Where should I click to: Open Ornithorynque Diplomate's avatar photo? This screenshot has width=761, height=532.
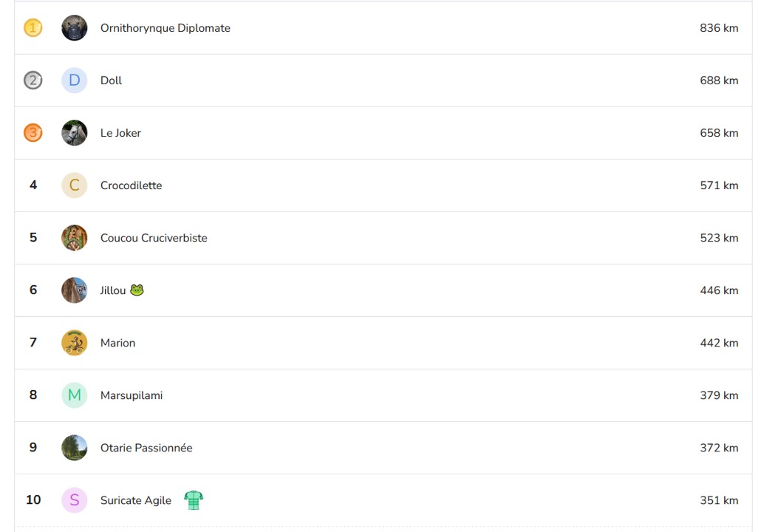[74, 28]
